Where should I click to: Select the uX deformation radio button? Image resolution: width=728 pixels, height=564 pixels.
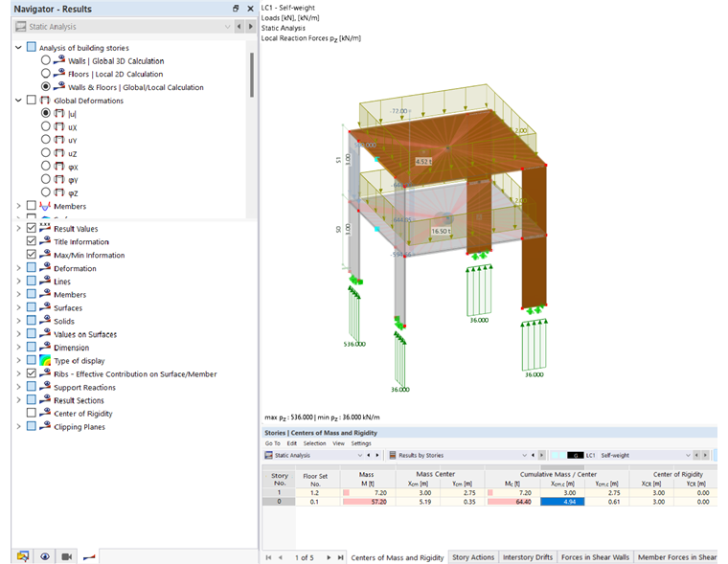coord(46,126)
